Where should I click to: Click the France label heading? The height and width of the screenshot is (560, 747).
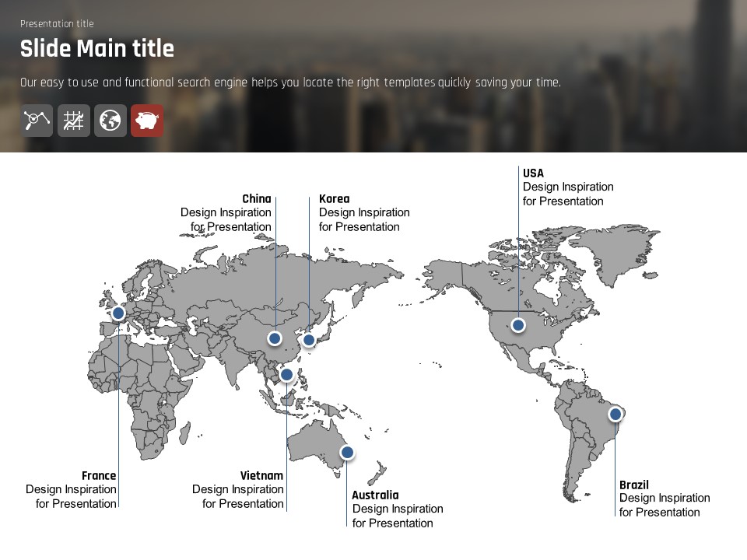(99, 475)
